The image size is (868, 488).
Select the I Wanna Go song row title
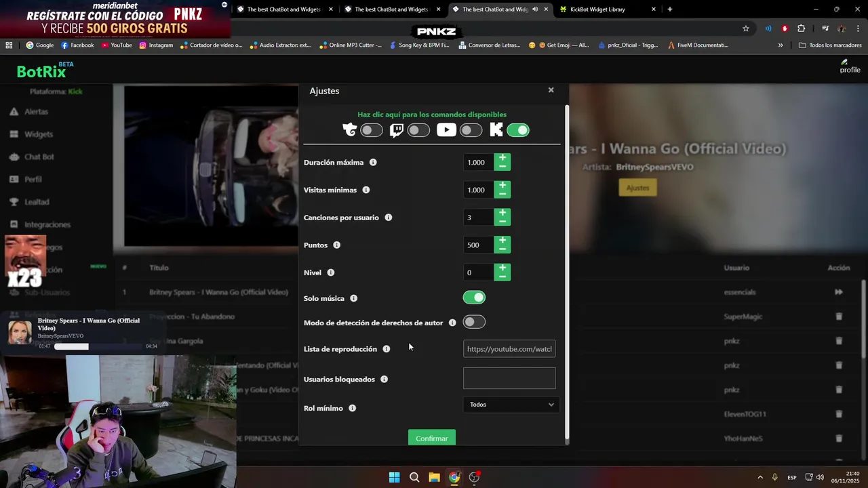pos(218,292)
